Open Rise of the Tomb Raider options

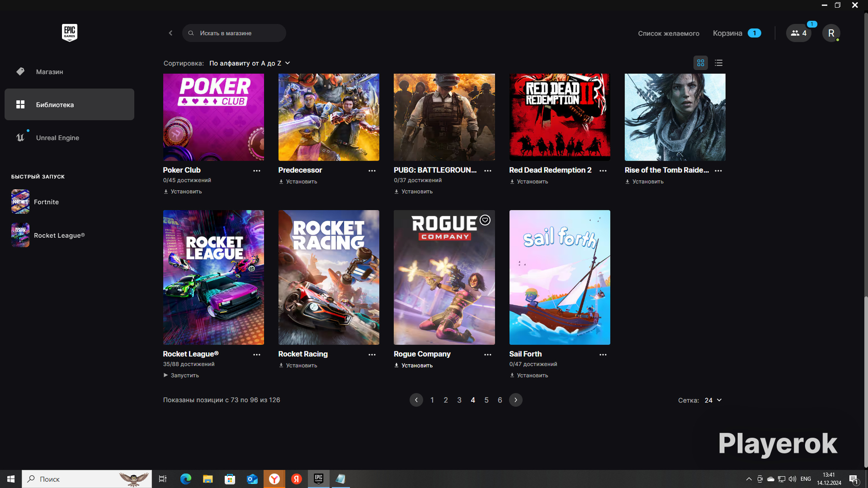click(x=718, y=171)
